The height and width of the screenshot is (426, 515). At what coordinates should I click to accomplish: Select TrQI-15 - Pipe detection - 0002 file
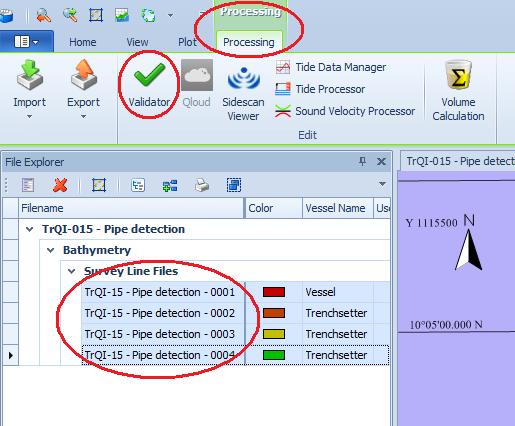click(160, 313)
